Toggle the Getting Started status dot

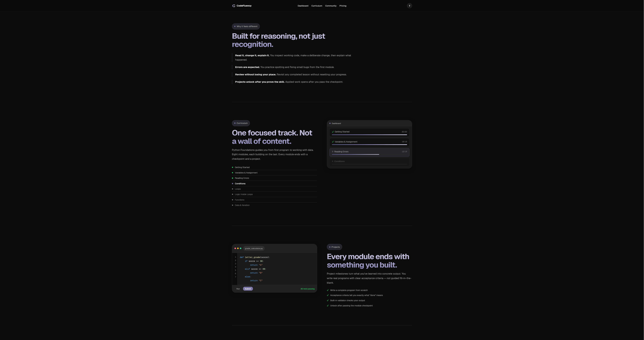pos(232,167)
